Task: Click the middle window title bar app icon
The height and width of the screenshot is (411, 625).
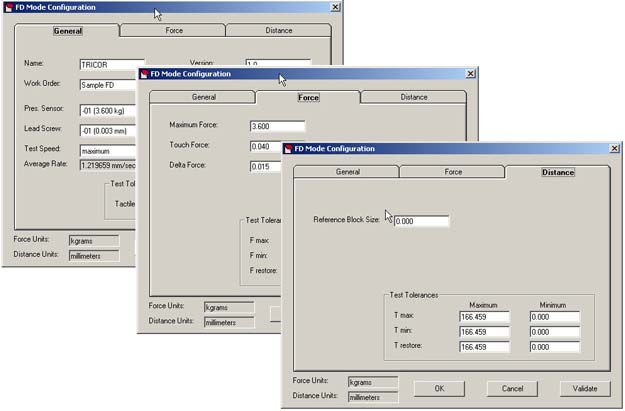Action: [x=144, y=74]
